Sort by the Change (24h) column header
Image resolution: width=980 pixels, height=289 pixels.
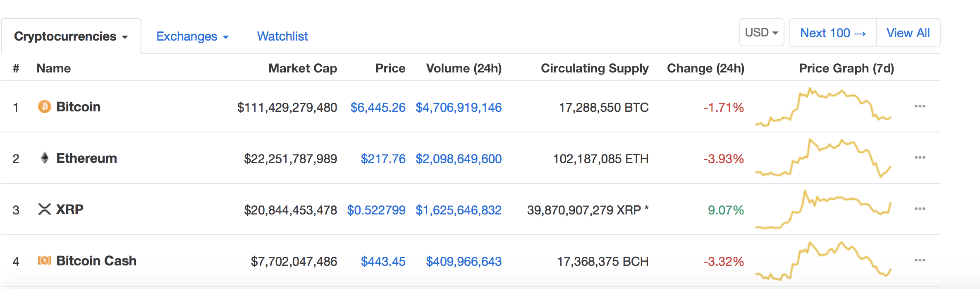(706, 68)
